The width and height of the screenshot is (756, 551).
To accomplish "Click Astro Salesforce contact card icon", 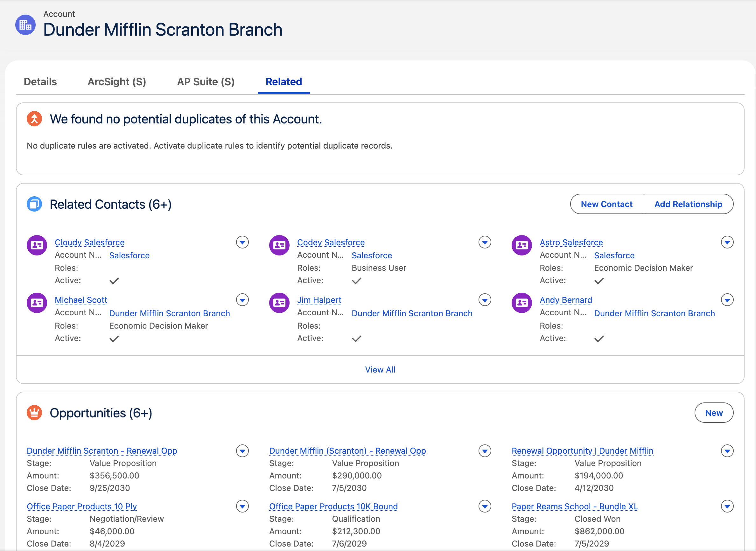I will pos(522,245).
